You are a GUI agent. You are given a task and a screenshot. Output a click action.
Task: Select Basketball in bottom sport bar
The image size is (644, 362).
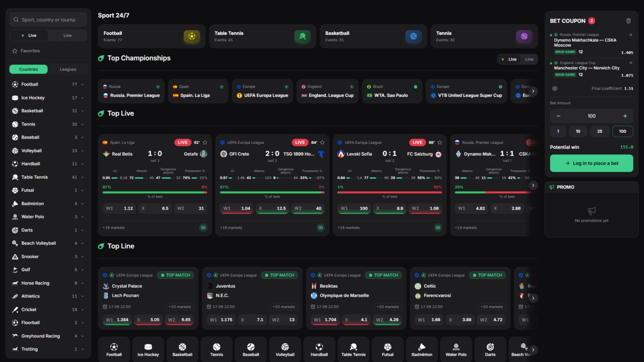point(182,349)
